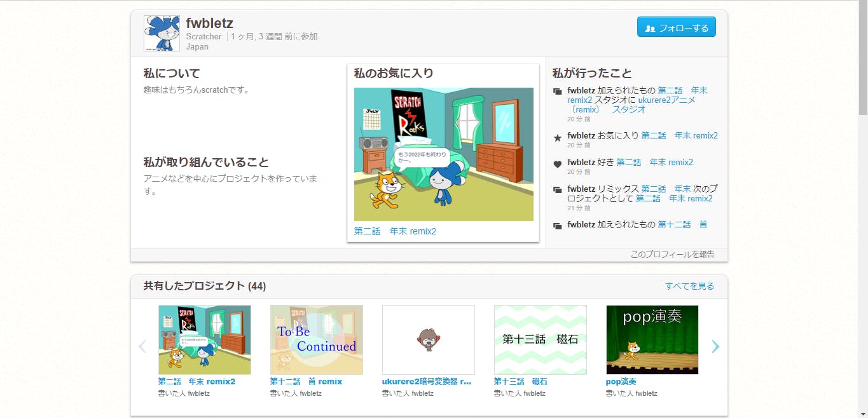Click the 第十二話 首 remix title link
The image size is (868, 418).
[x=306, y=382]
